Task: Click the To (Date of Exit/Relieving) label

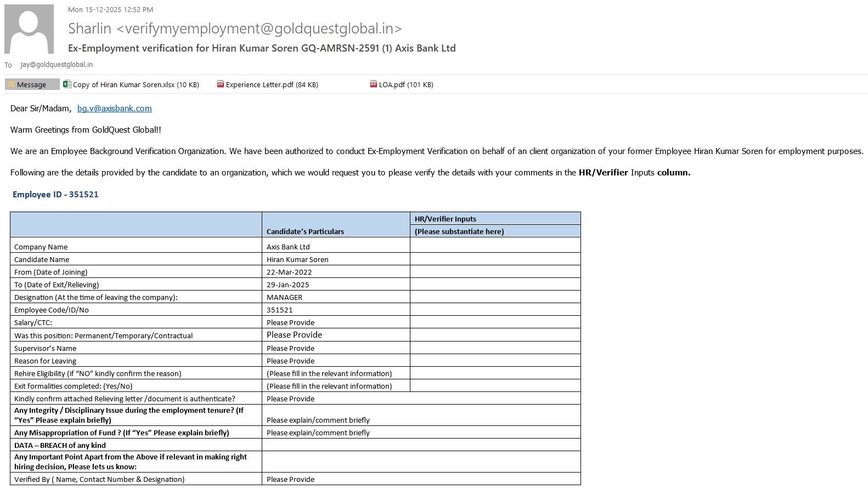Action: 57,285
